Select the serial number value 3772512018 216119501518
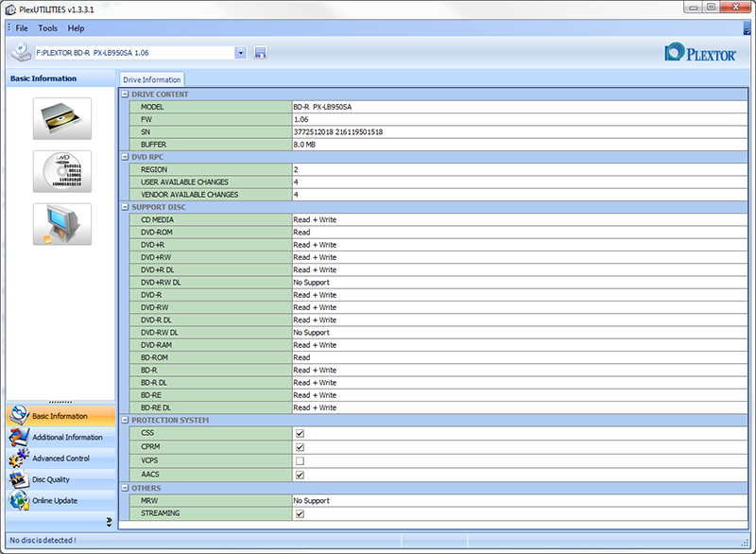 pyautogui.click(x=338, y=132)
